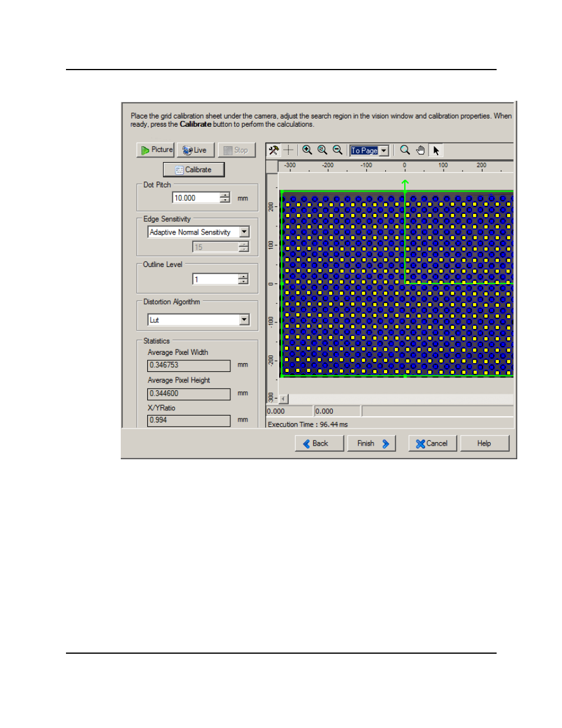
Task: Start Live camera mode
Action: coord(195,150)
